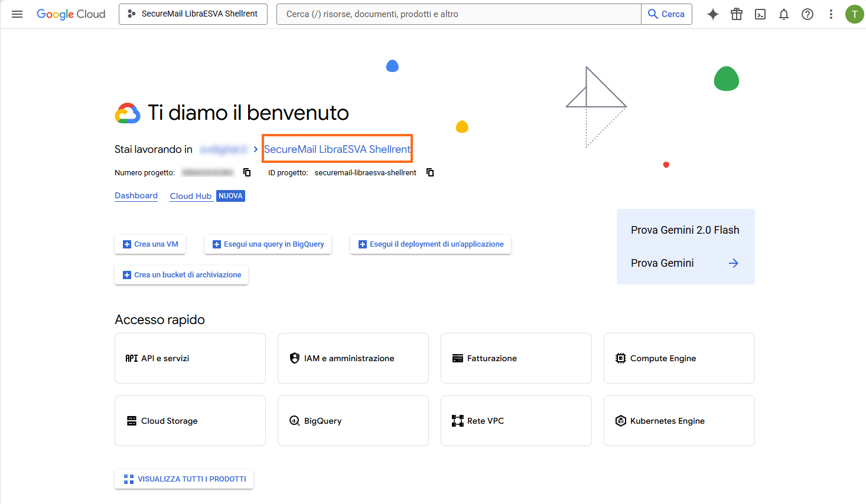Click the storage icon for Cloud Storage
Image resolution: width=866 pixels, height=504 pixels.
click(x=132, y=421)
